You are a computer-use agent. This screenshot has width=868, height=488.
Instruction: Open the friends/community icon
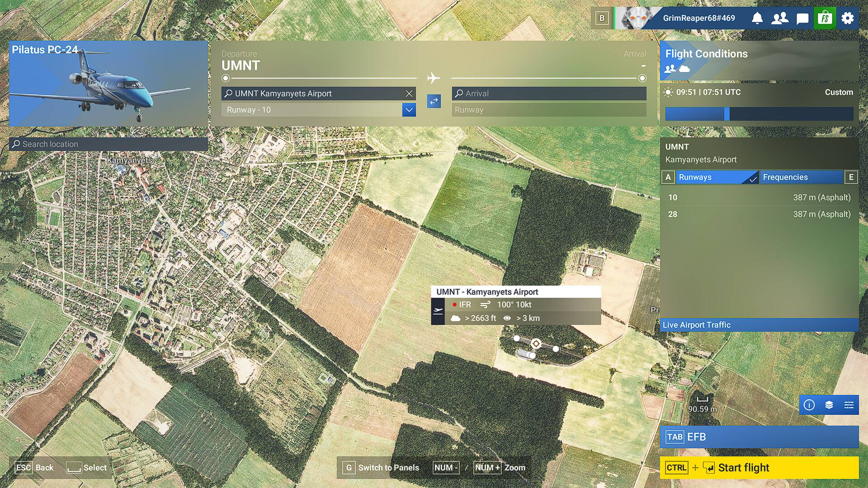(x=780, y=18)
